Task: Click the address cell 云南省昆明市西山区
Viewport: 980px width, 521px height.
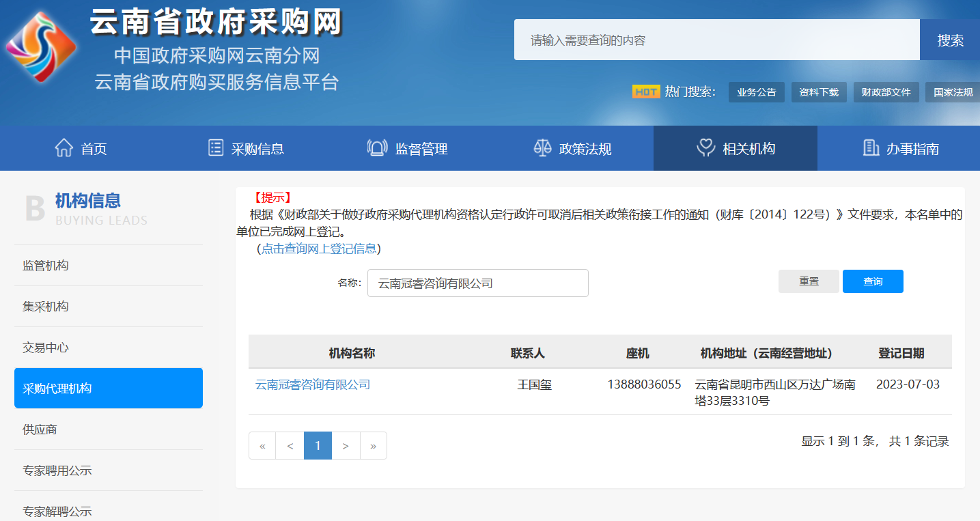Action: tap(775, 393)
